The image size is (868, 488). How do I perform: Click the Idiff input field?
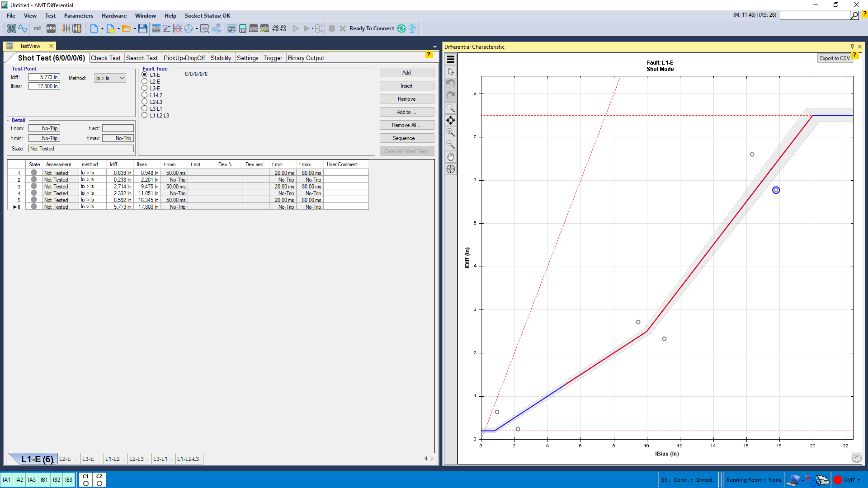pos(44,77)
